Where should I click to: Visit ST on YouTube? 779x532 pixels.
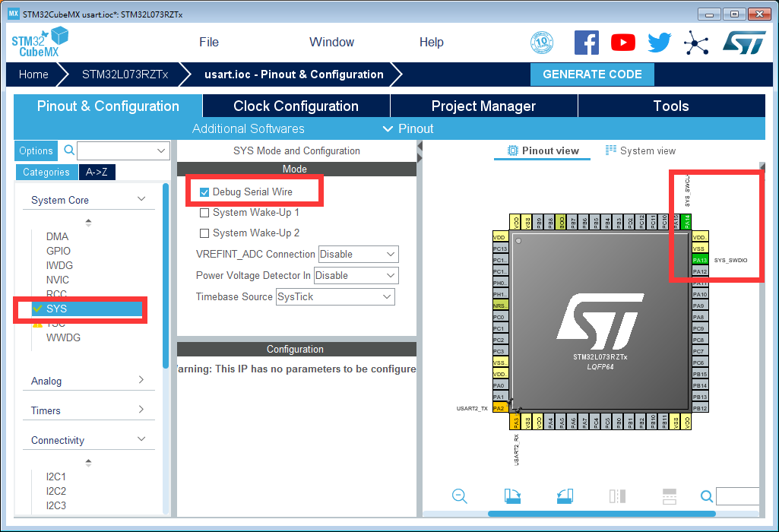pos(623,43)
